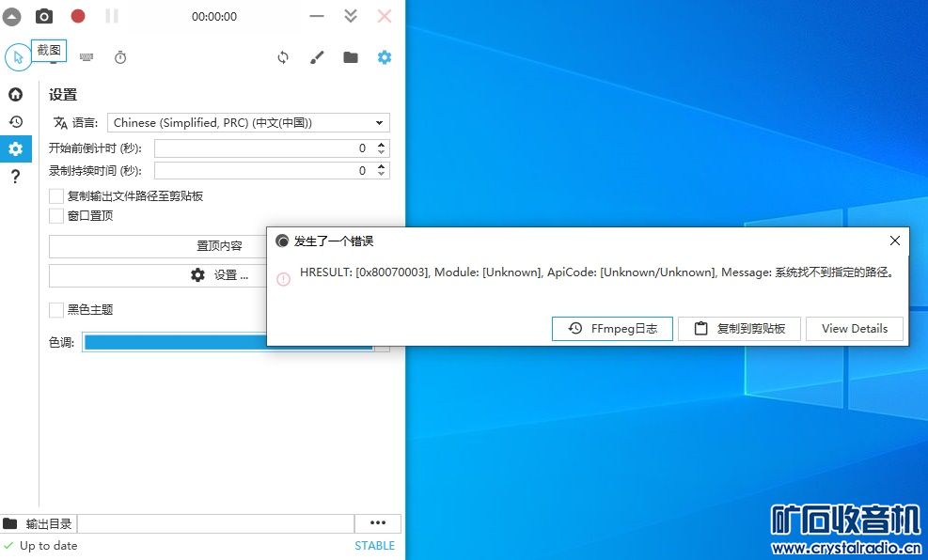Close the 发生了一个错误 error dialog
This screenshot has height=560, width=928.
coord(895,241)
